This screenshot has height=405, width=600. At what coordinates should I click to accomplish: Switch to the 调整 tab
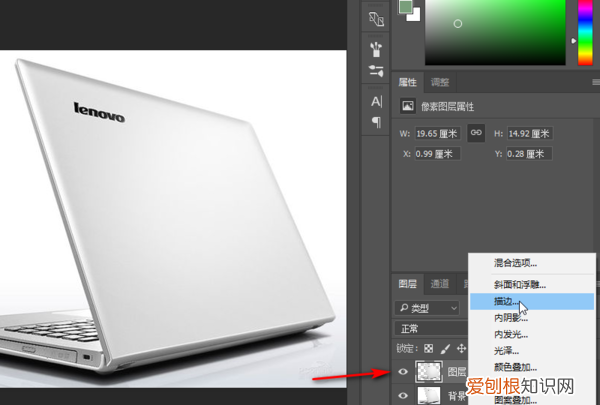coord(439,82)
